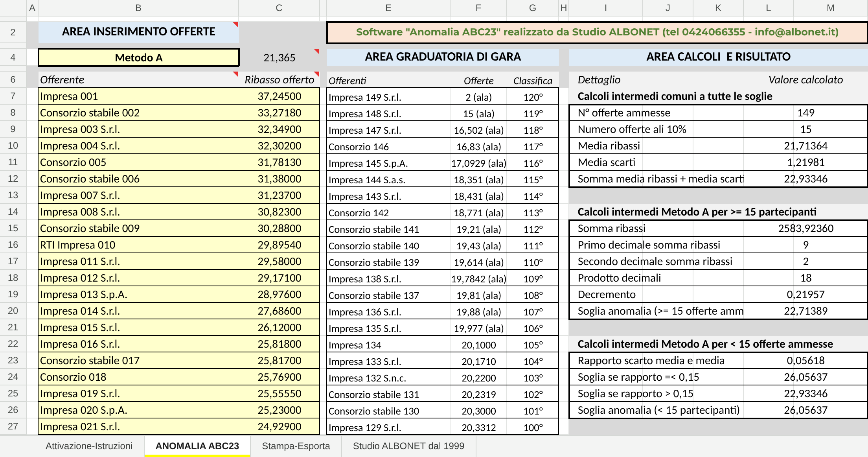Click the Media ribassi value 21,71364

point(805,146)
